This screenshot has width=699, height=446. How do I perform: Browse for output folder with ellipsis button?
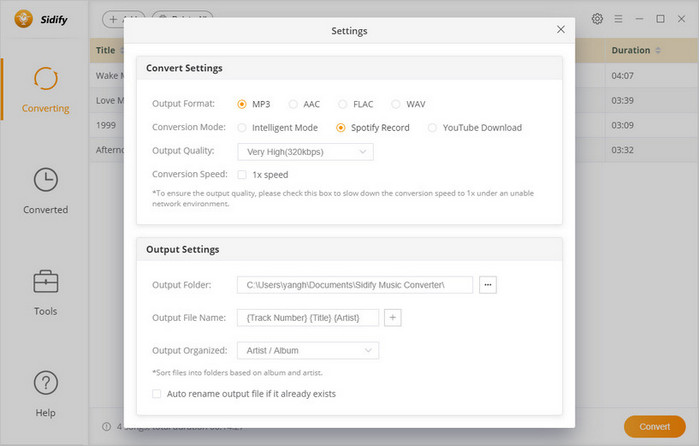click(x=488, y=285)
